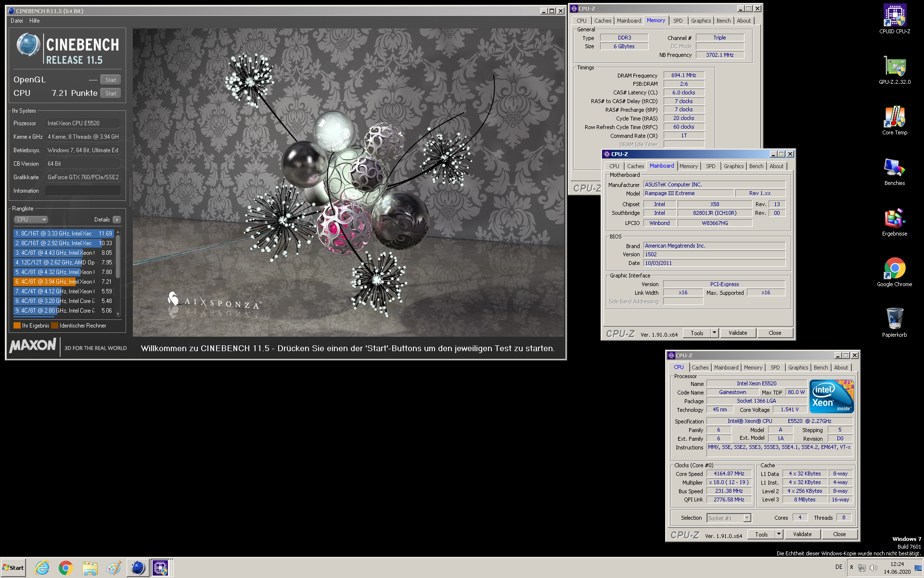Click the MAXON logo
The width and height of the screenshot is (924, 578).
click(33, 345)
